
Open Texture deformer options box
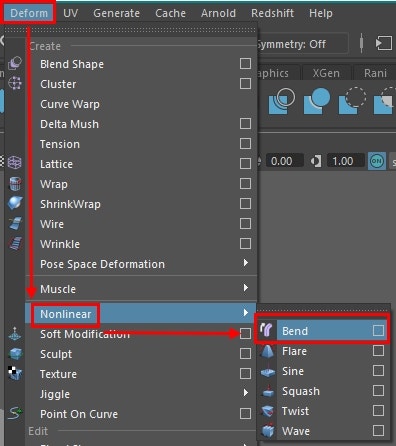click(x=245, y=374)
